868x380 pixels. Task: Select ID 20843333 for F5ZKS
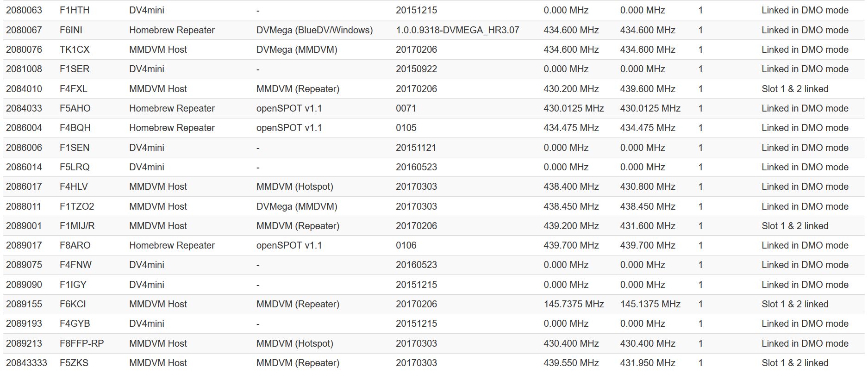26,363
